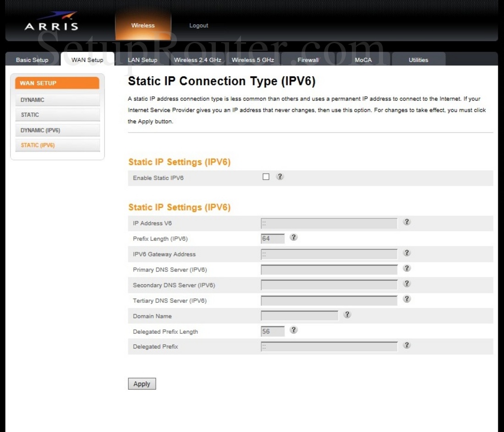Go to the Wireless 2.4 GHz tab
Image resolution: width=504 pixels, height=432 pixels.
[x=197, y=60]
